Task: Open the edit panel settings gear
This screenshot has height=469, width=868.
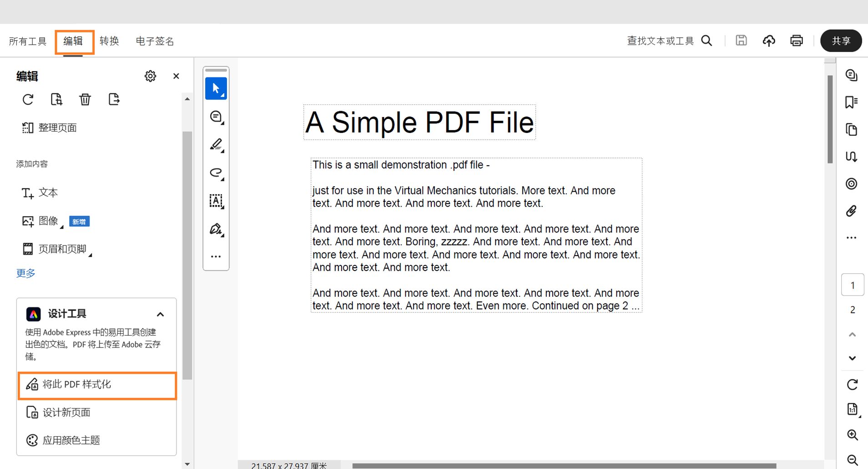Action: 150,76
